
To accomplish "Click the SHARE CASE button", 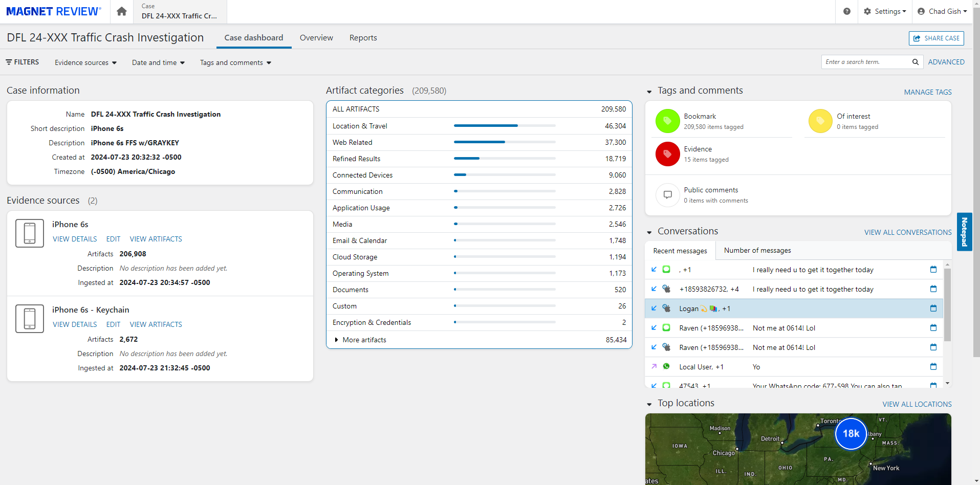I will pos(936,38).
